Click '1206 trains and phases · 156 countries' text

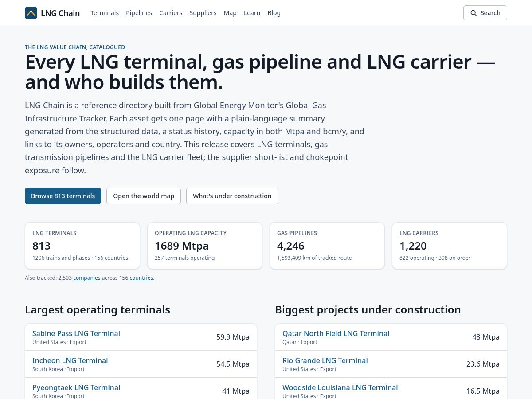click(x=80, y=258)
